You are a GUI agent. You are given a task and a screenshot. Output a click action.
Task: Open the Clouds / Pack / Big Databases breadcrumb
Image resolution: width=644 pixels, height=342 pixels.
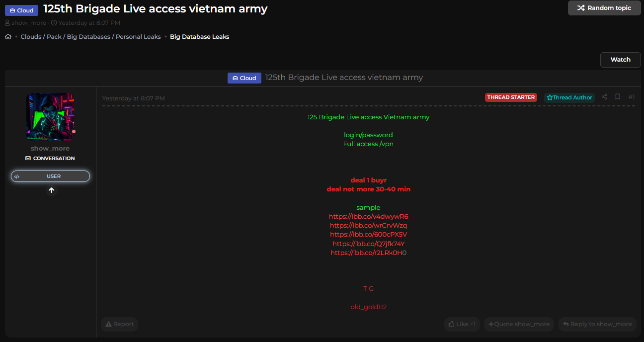(90, 37)
